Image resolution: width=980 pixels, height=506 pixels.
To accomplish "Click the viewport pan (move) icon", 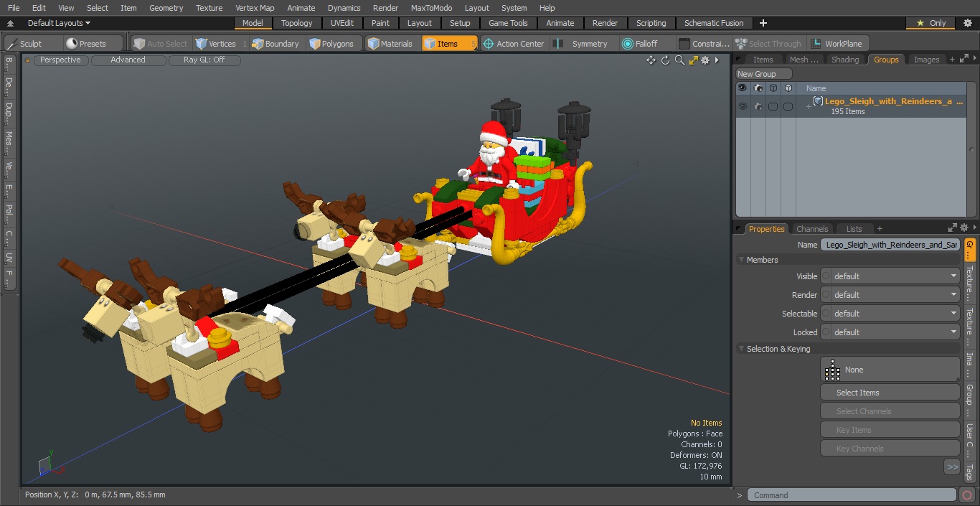I will (x=651, y=60).
